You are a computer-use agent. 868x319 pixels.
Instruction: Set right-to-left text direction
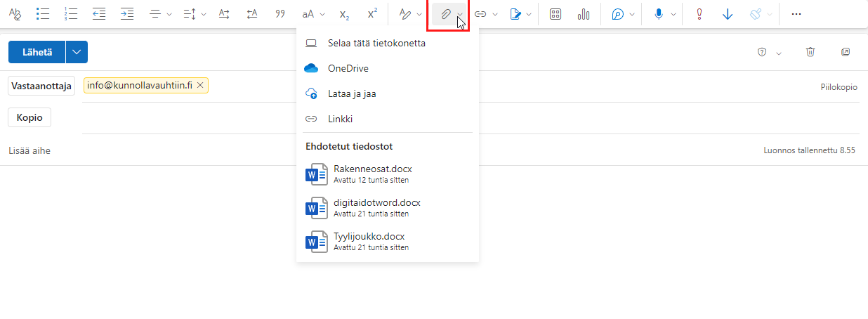tap(252, 14)
